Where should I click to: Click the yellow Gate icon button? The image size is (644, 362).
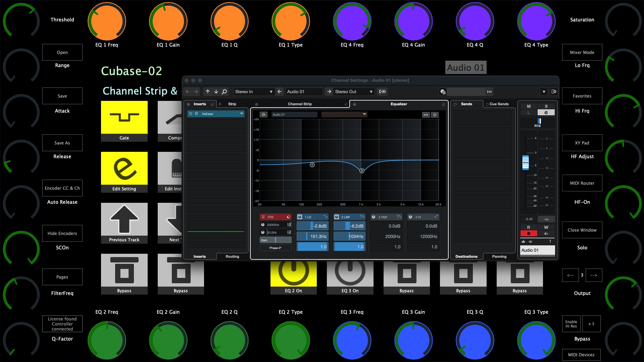tap(124, 121)
